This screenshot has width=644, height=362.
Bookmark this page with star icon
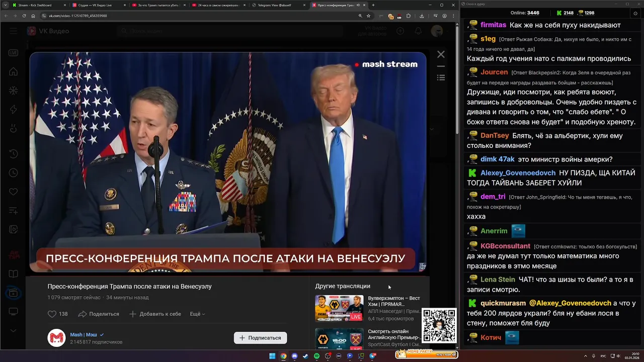pyautogui.click(x=368, y=16)
